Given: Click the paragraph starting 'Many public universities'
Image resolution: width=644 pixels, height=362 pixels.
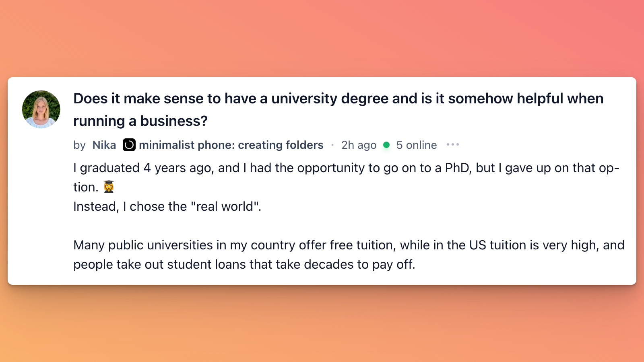Looking at the screenshot, I should pos(349,255).
